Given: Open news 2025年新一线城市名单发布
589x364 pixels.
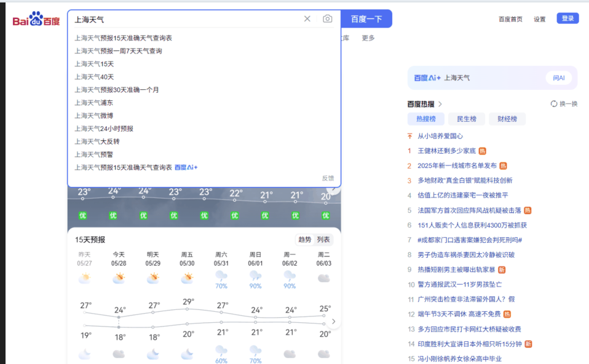Looking at the screenshot, I should (457, 165).
